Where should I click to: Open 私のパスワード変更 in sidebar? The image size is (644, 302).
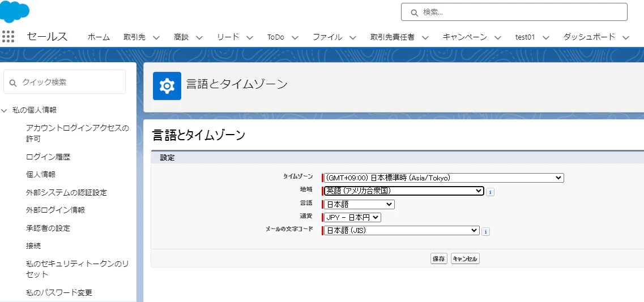(59, 292)
